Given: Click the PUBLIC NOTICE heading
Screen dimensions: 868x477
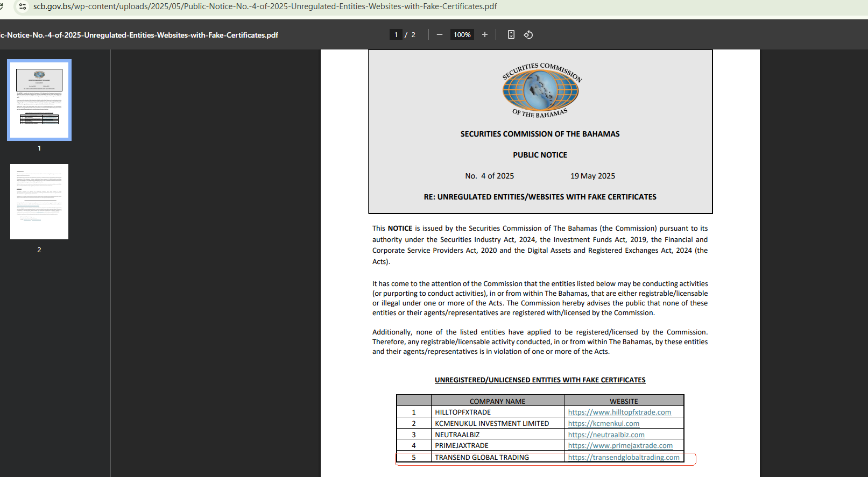Looking at the screenshot, I should coord(540,155).
